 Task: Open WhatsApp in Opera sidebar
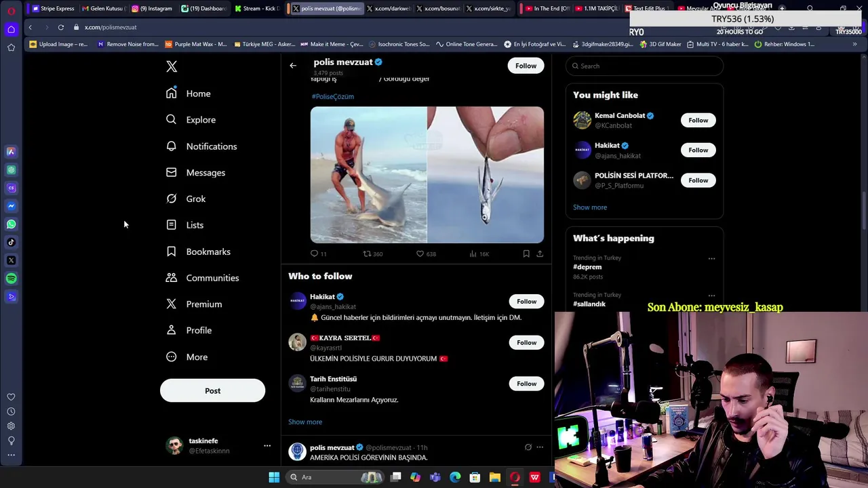click(11, 224)
